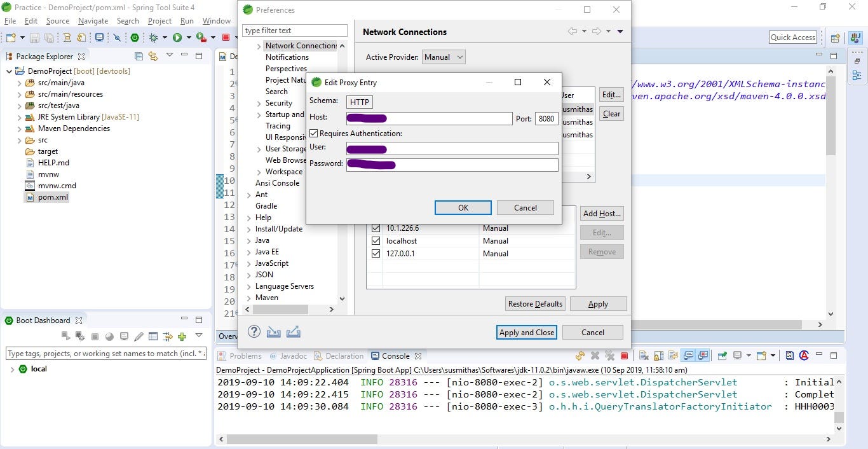Select pom.xml in Package Explorer
The image size is (868, 449).
click(x=53, y=197)
